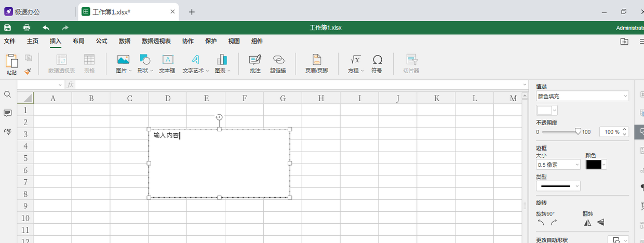Rotate shape 90° counterclockwise
Viewport: 644px width, 243px height.
(x=541, y=222)
